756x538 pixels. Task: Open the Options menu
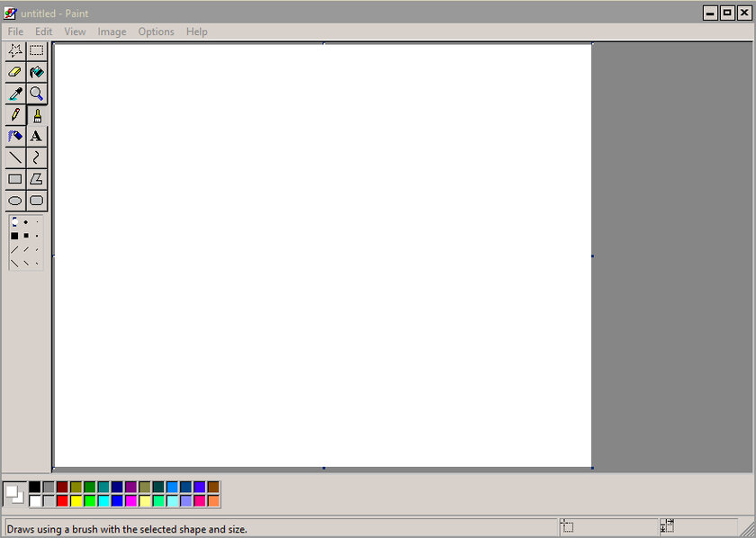pos(157,31)
